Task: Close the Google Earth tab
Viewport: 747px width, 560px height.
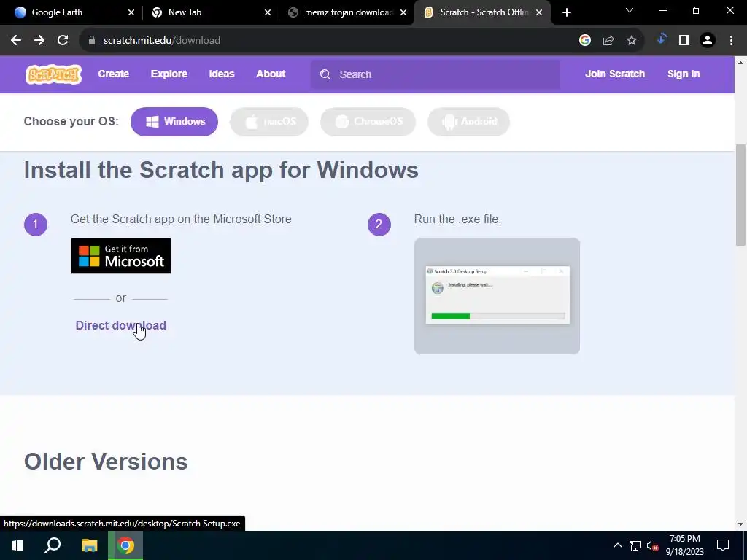Action: pyautogui.click(x=131, y=12)
